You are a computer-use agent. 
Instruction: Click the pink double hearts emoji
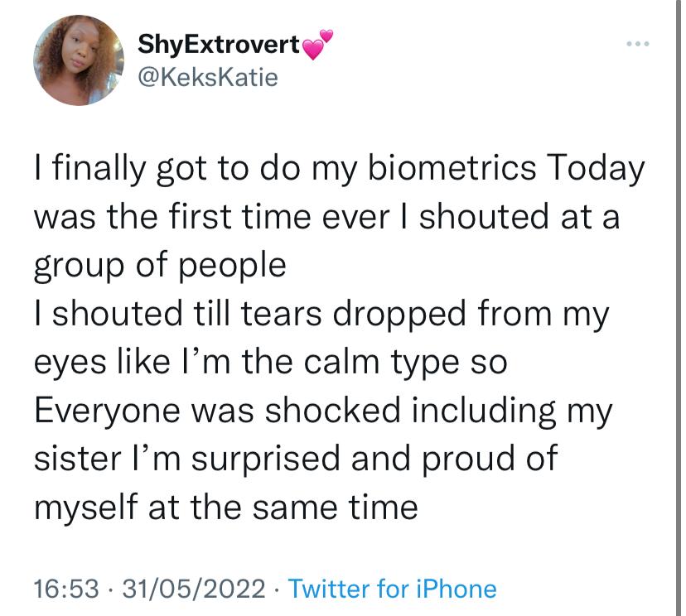pyautogui.click(x=317, y=44)
